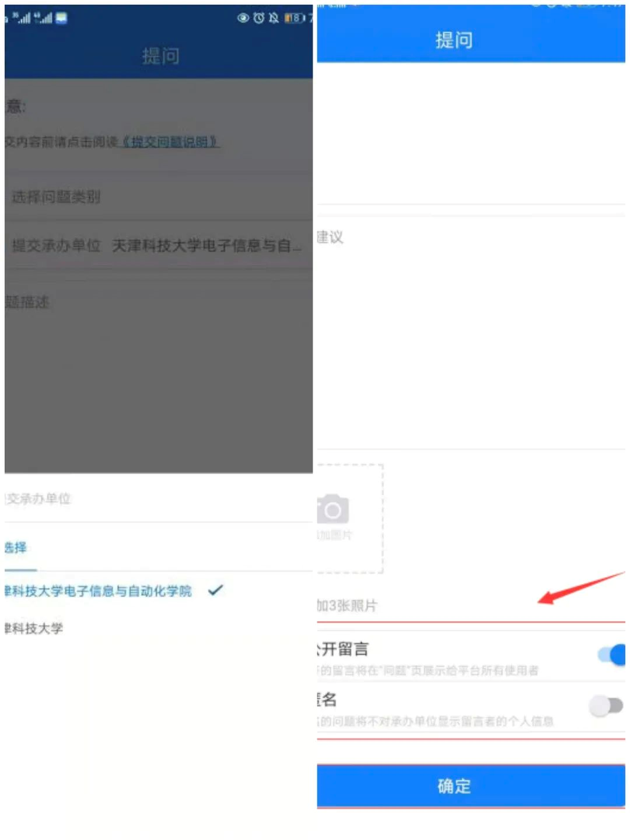Open the 《提交问题说明》 link
The height and width of the screenshot is (840, 630).
169,142
